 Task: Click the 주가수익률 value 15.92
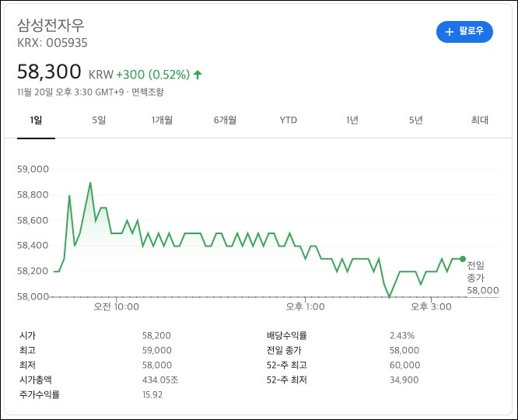(x=152, y=394)
